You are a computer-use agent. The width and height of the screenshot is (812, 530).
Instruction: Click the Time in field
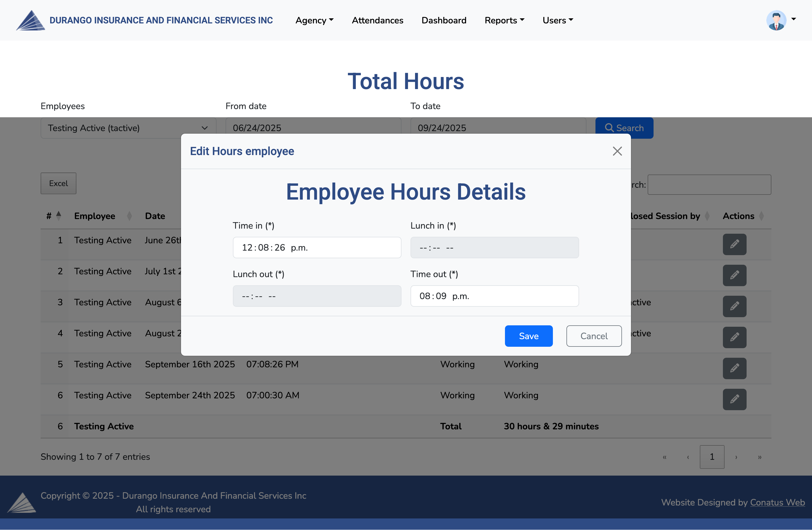click(317, 248)
